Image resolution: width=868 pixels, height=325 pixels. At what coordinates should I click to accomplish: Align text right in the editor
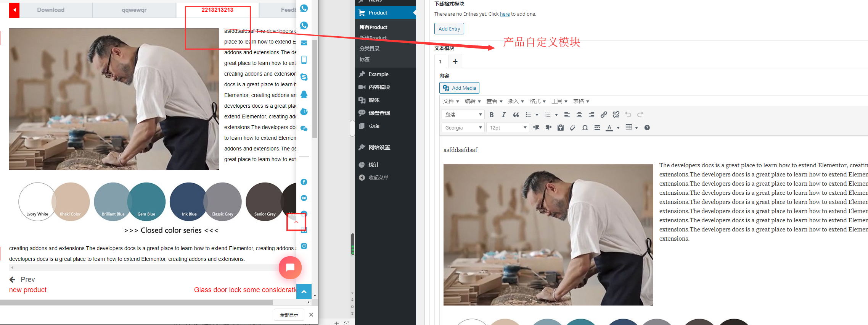click(592, 115)
